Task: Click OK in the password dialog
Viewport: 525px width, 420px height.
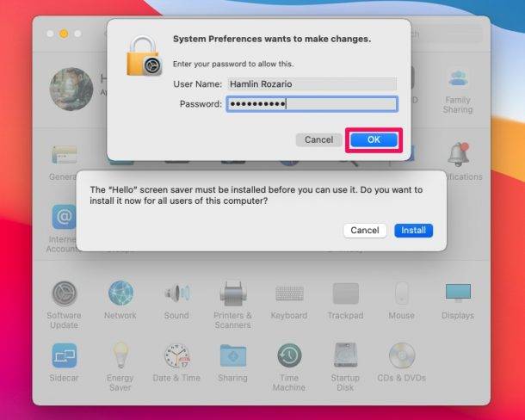Action: pyautogui.click(x=374, y=139)
